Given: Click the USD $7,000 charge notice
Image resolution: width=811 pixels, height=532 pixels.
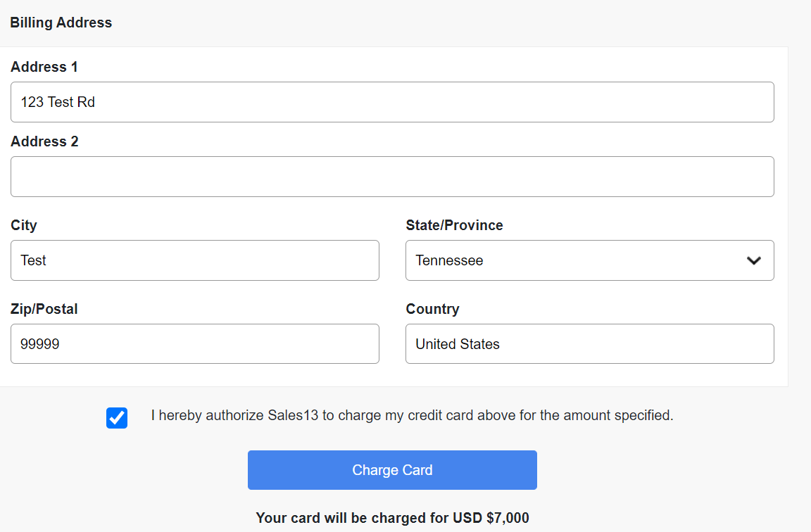Looking at the screenshot, I should pyautogui.click(x=392, y=518).
